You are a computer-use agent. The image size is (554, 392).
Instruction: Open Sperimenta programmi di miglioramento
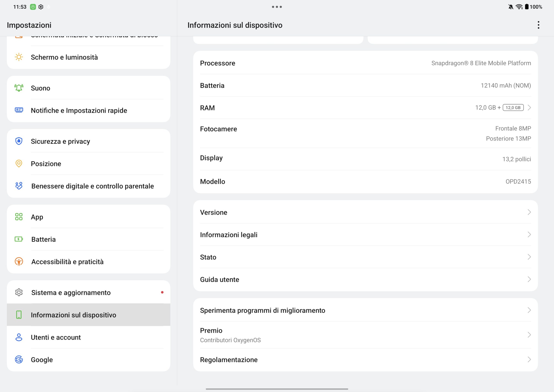click(x=365, y=310)
